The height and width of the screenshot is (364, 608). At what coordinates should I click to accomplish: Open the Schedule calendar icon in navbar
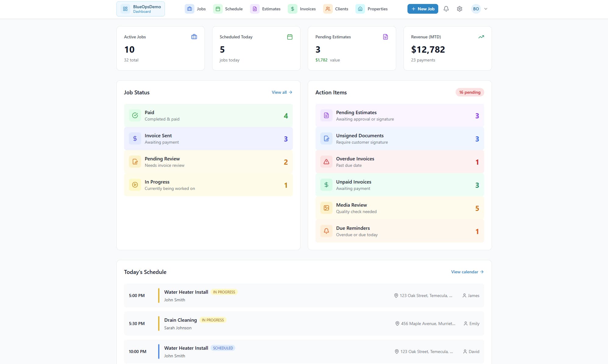[218, 9]
